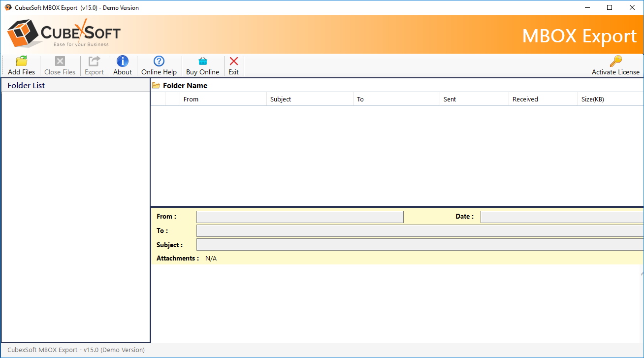
Task: Click the Date field in preview
Action: click(x=562, y=217)
